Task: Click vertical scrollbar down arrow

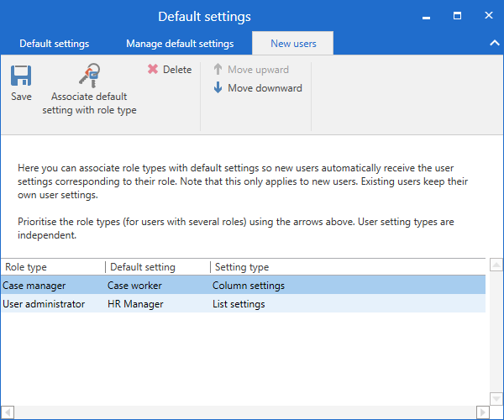Action: tap(496, 399)
